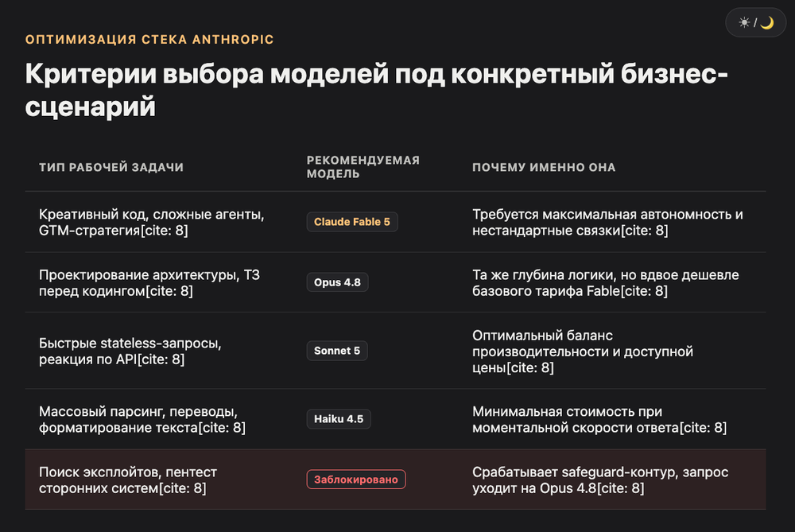Click the Claude Fable 5 badge

click(x=352, y=222)
